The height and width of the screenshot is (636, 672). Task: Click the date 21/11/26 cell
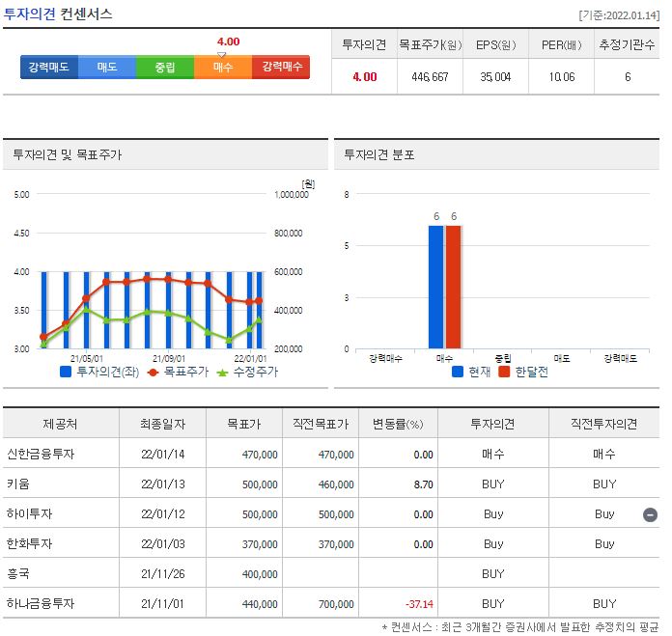(163, 574)
